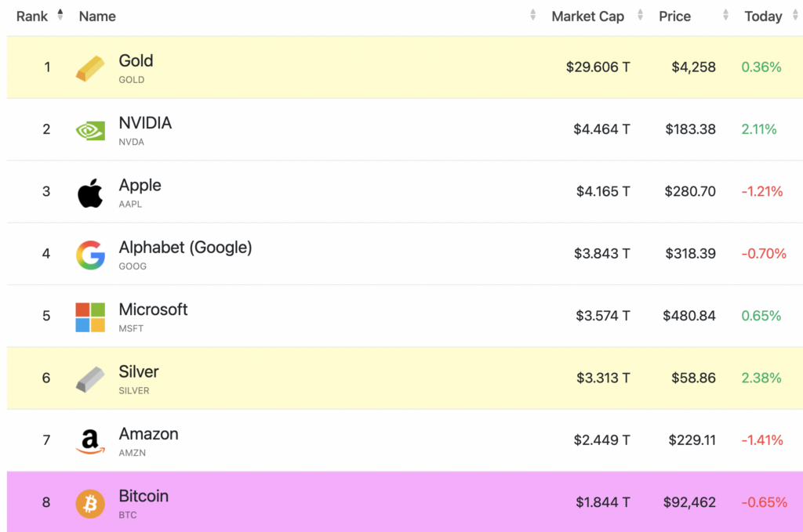
Task: Sort by Price column arrows
Action: pos(726,15)
